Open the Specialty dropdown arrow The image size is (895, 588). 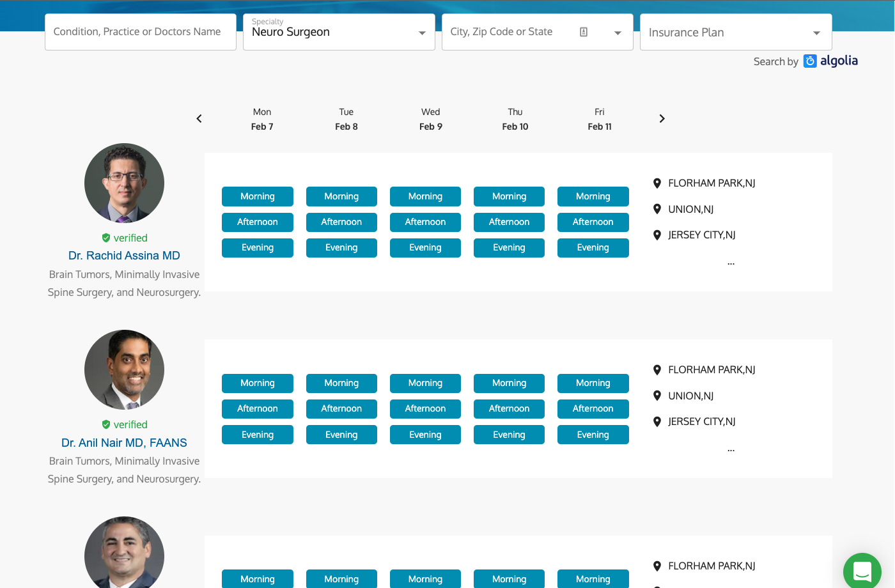pos(422,33)
